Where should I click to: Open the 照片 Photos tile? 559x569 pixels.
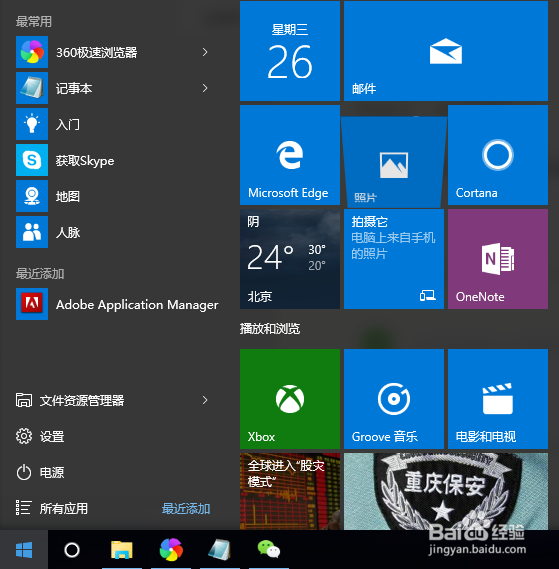394,161
